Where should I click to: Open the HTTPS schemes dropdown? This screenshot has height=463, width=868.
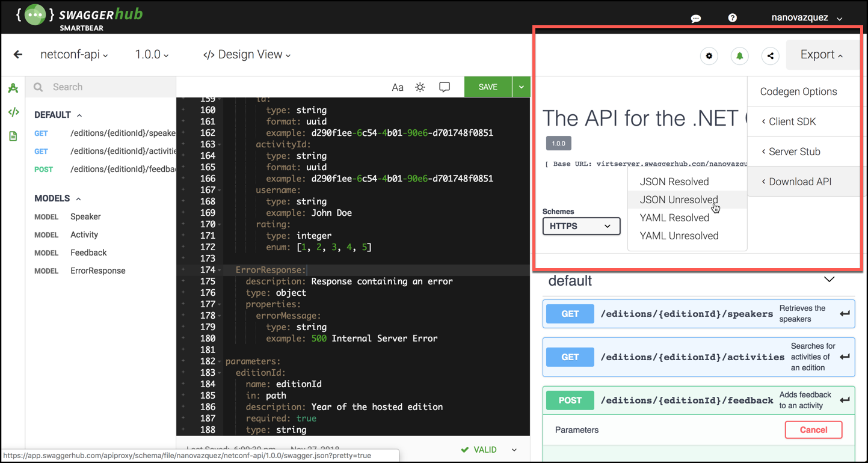point(581,226)
